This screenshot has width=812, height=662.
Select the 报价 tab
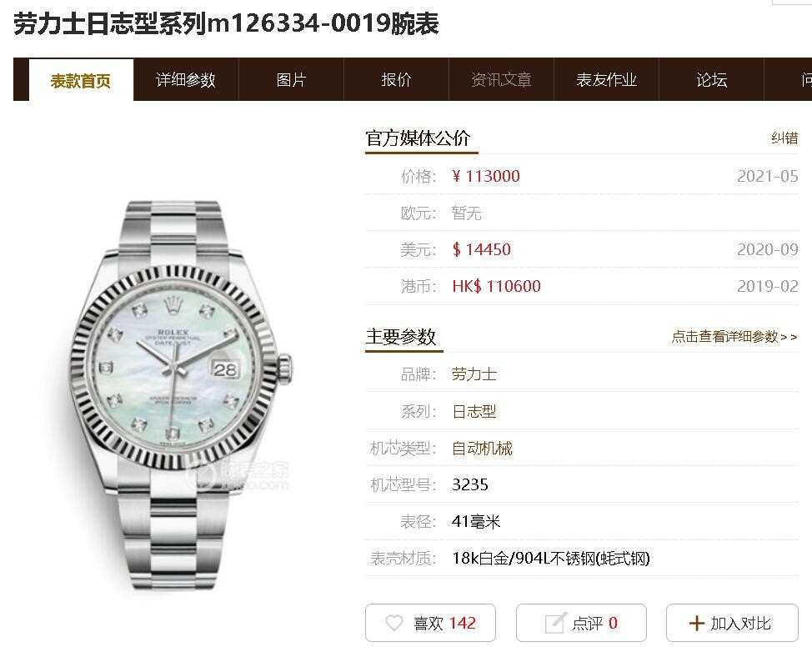pos(396,80)
